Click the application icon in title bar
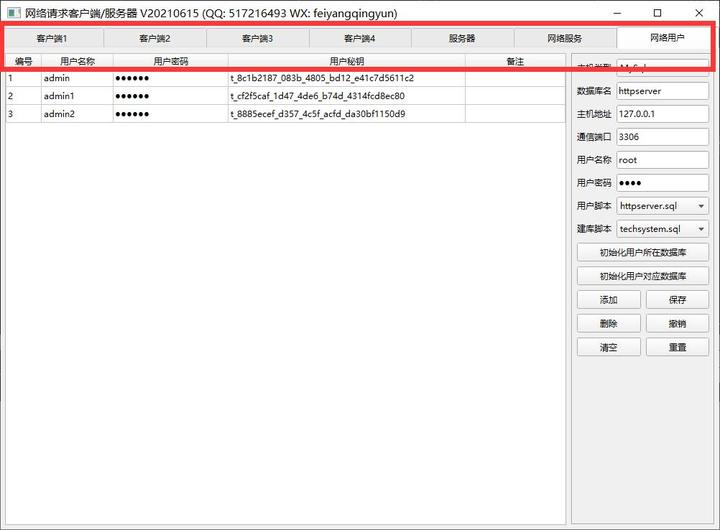Image resolution: width=720 pixels, height=530 pixels. pos(14,13)
